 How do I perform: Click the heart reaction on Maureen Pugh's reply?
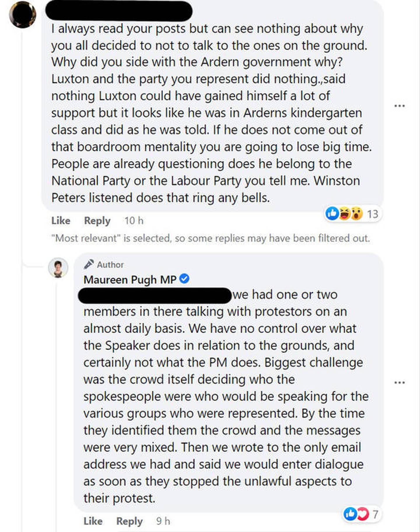pos(363,514)
